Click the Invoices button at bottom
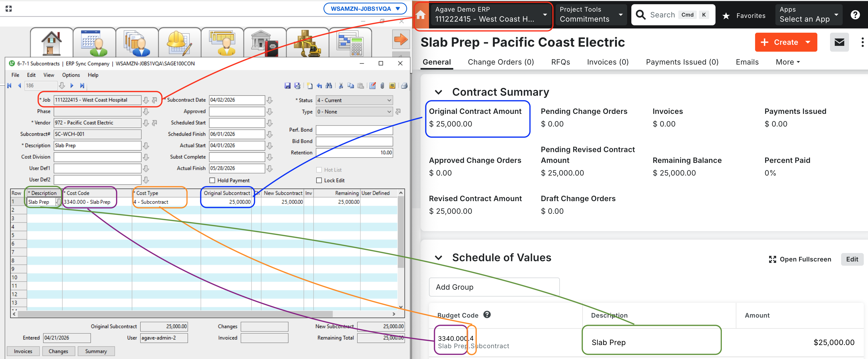 pyautogui.click(x=23, y=351)
